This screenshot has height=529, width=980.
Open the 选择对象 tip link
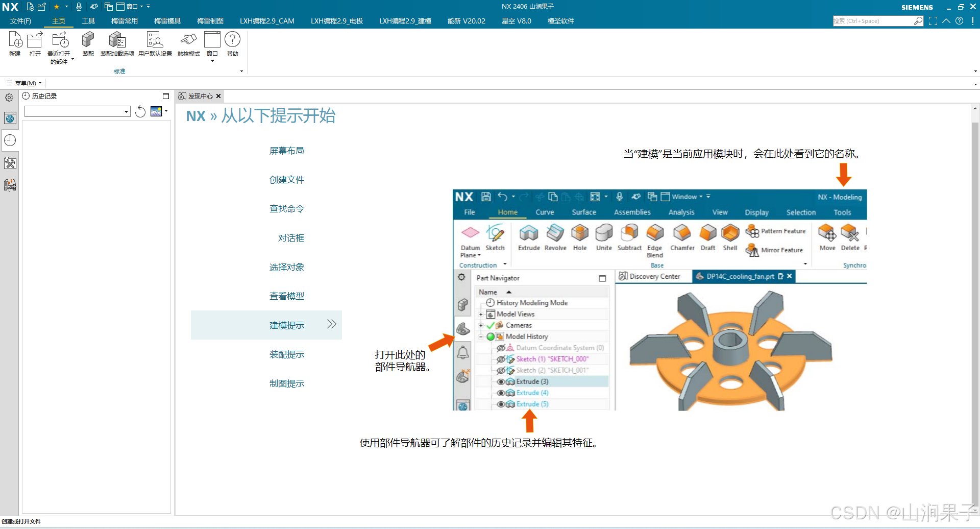point(287,267)
